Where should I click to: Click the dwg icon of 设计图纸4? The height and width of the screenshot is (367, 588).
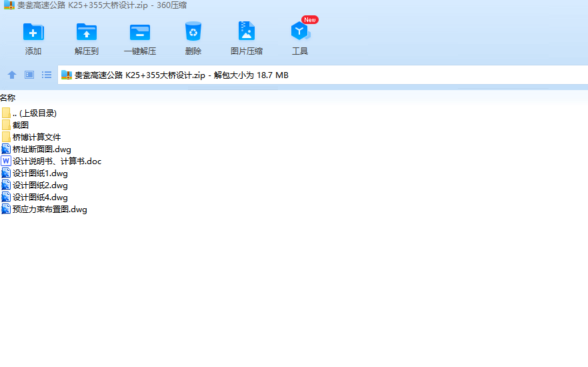[6, 197]
